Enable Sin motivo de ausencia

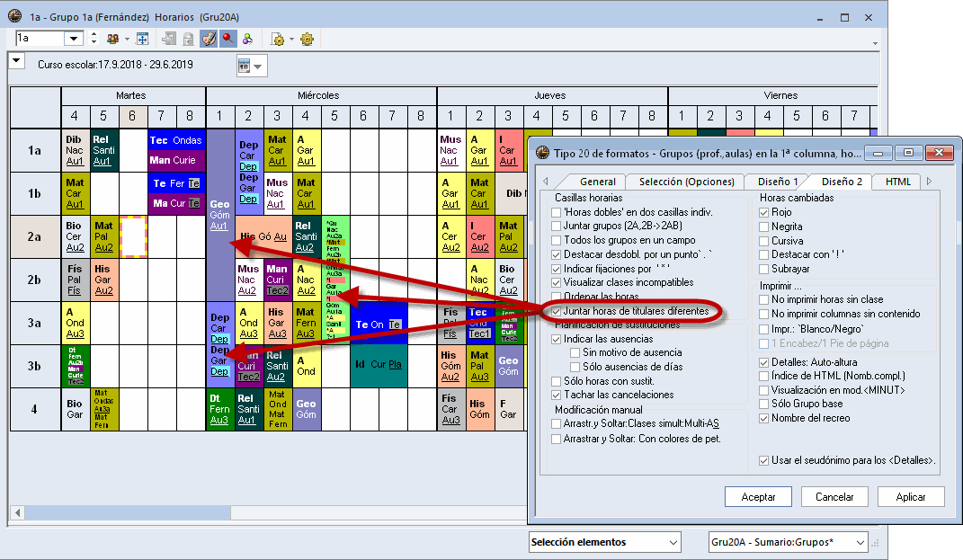(x=575, y=353)
